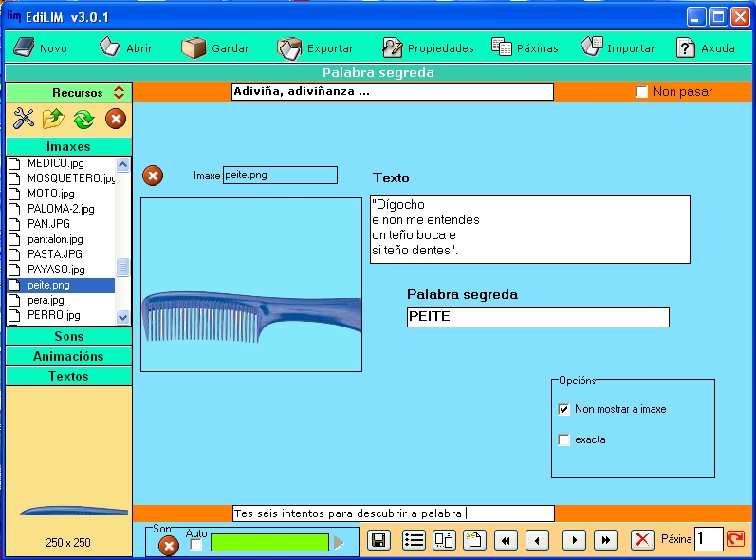Open the Propiedades menu
This screenshot has height=560, width=756.
(x=427, y=47)
